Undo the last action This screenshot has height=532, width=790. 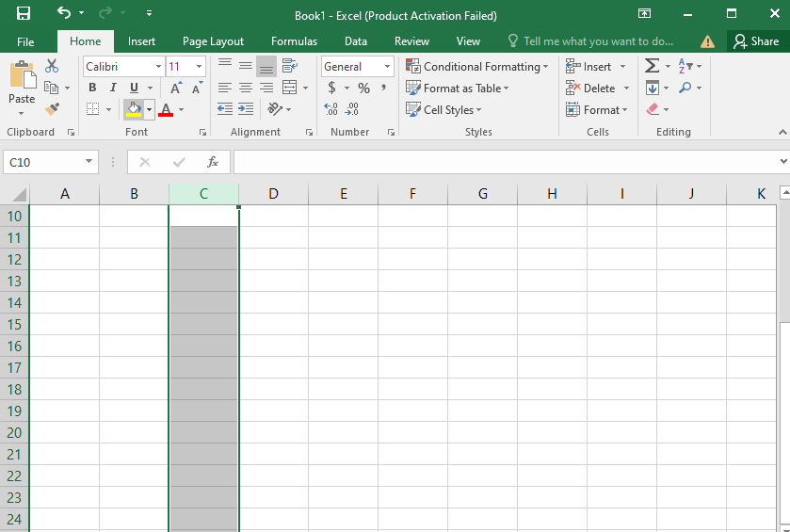(64, 12)
